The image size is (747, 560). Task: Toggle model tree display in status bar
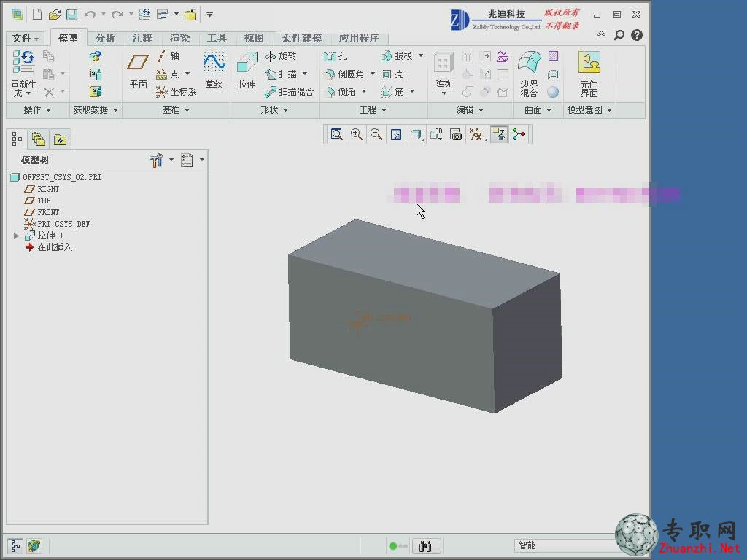(x=15, y=545)
